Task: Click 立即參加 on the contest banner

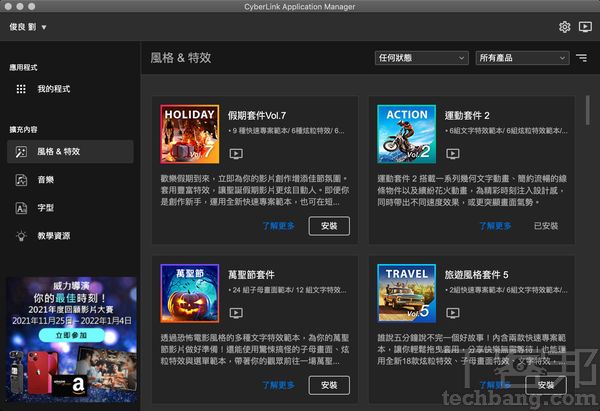Action: [71, 335]
